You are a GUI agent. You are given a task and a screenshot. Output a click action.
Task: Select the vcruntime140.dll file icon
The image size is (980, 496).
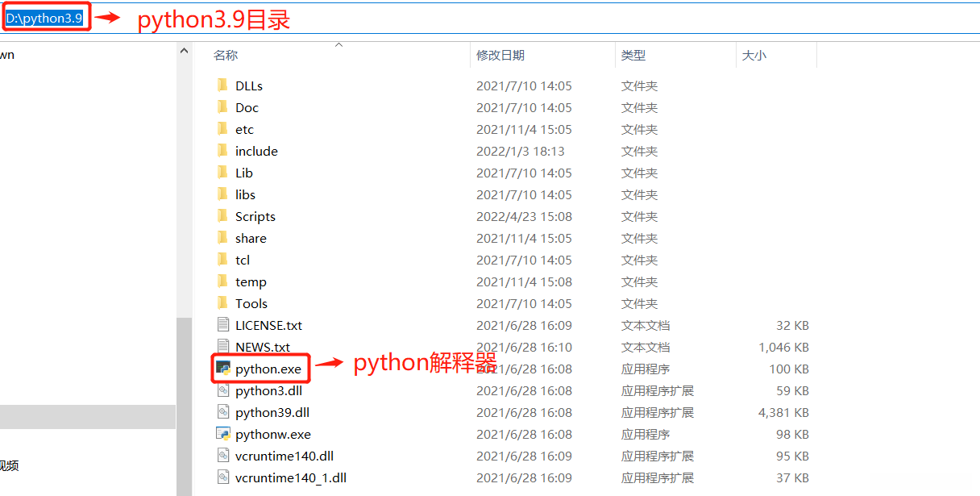(223, 456)
